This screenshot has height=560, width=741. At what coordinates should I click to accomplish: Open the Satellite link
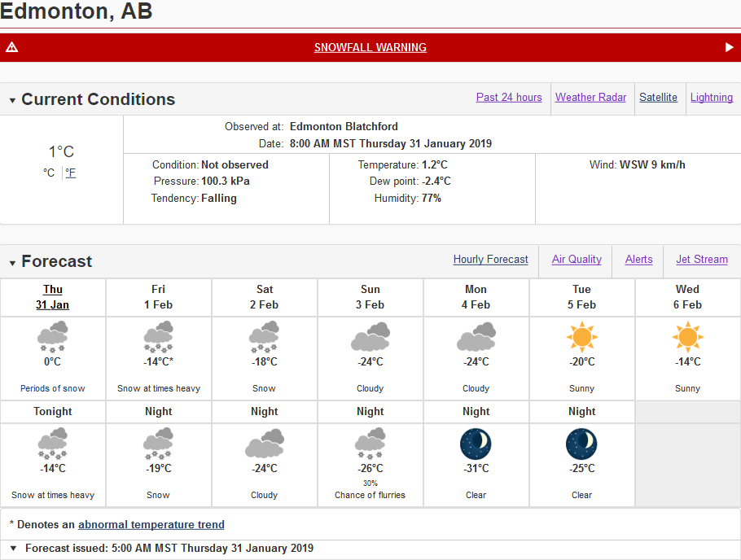(658, 98)
